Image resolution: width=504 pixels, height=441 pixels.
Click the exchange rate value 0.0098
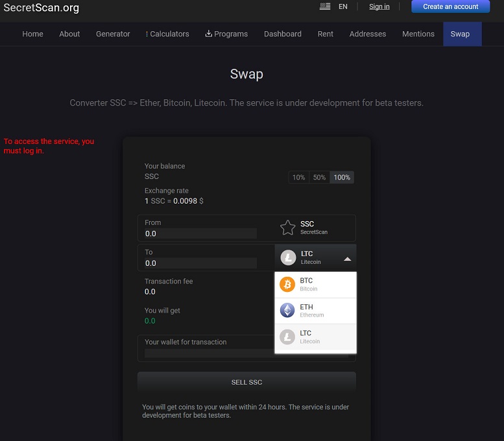[x=185, y=201]
